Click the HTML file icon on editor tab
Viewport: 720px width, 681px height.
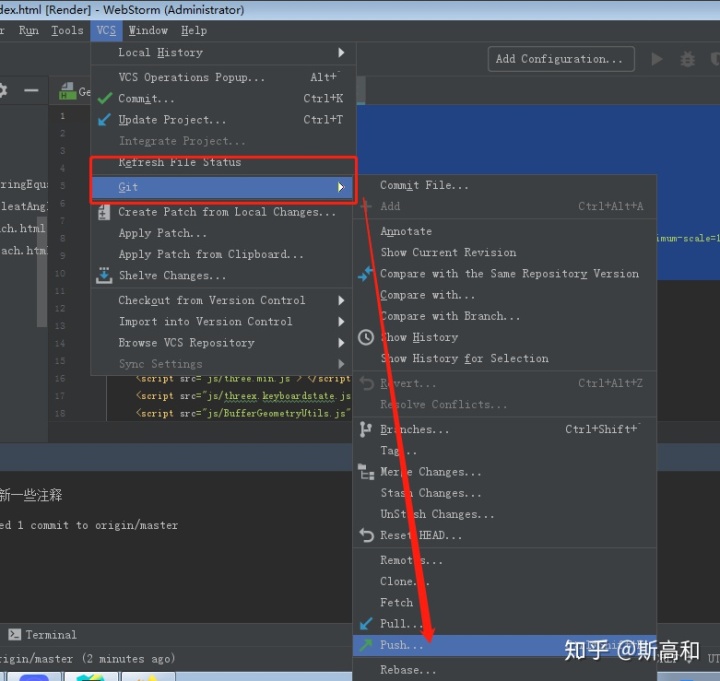(x=68, y=91)
